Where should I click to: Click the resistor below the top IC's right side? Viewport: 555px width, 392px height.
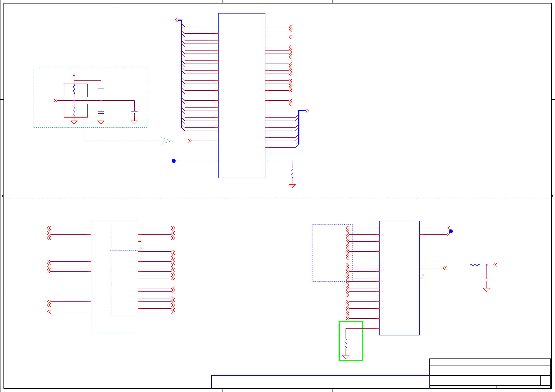click(x=292, y=173)
